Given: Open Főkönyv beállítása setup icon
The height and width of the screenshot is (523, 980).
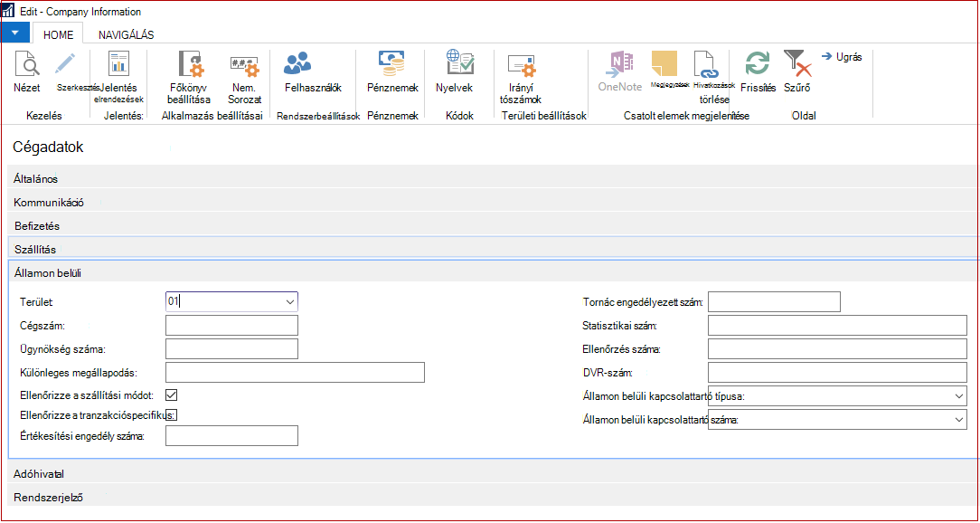Looking at the screenshot, I should 193,64.
